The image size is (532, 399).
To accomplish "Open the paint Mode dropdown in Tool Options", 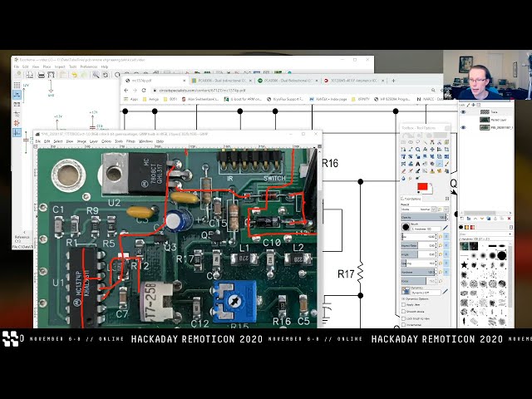I will point(419,209).
